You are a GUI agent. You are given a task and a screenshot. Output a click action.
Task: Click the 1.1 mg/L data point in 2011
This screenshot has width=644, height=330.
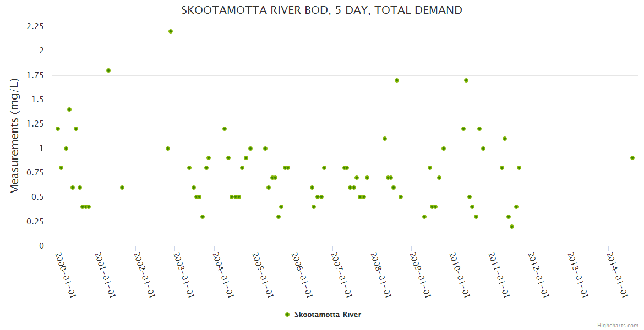pyautogui.click(x=505, y=139)
